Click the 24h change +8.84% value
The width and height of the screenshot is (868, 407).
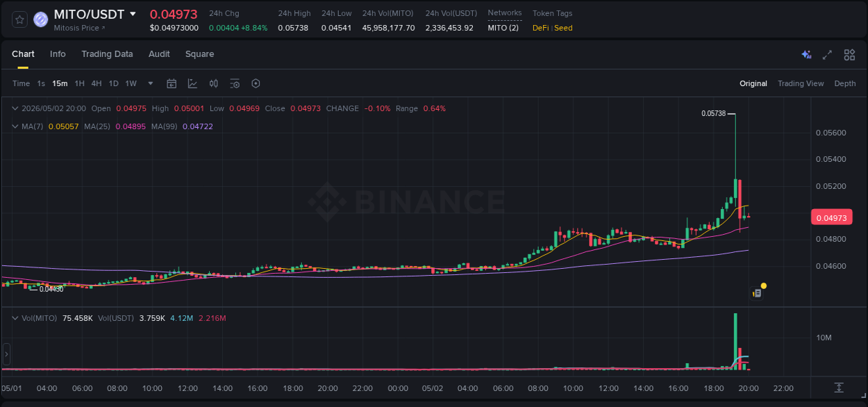pyautogui.click(x=254, y=28)
